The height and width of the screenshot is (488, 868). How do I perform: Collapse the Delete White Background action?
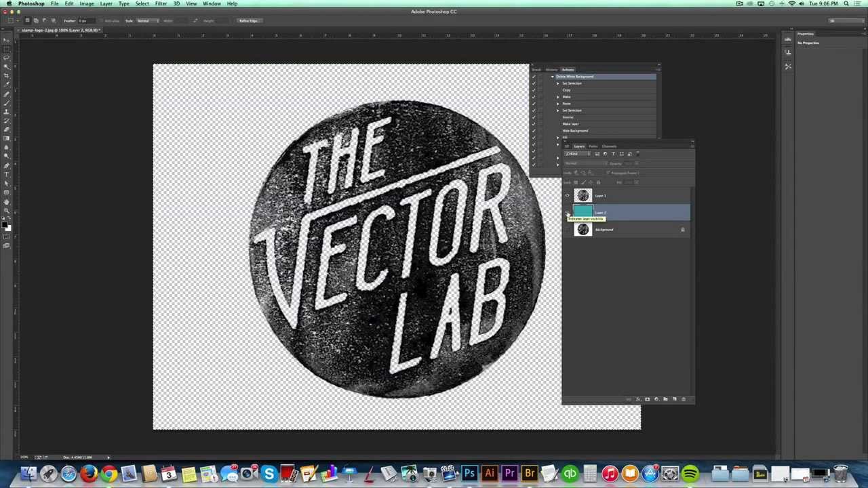click(552, 77)
